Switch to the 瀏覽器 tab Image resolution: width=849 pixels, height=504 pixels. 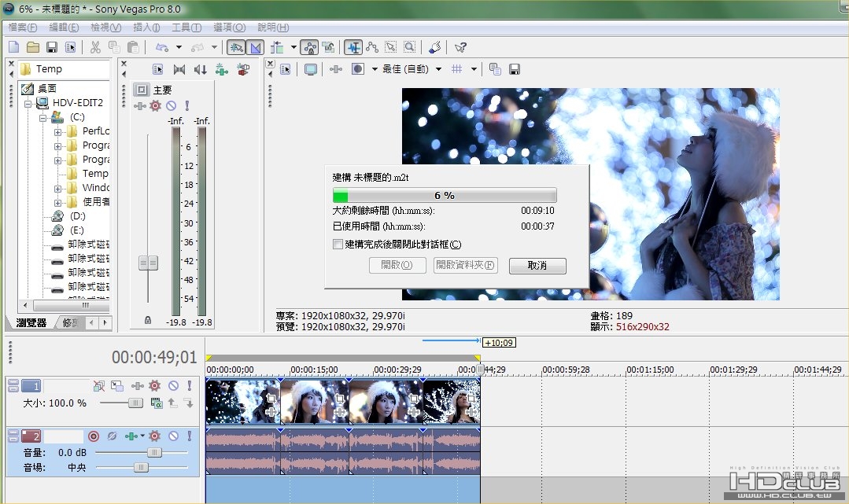coord(31,322)
